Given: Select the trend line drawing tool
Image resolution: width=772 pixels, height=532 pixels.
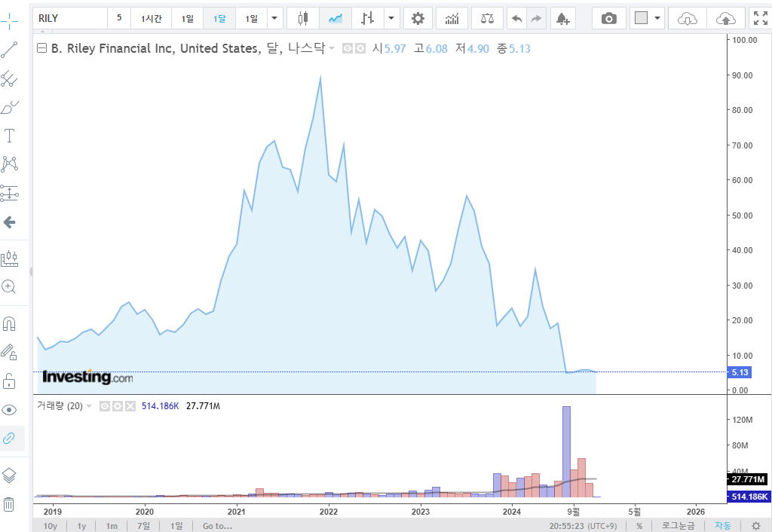Looking at the screenshot, I should pos(9,50).
